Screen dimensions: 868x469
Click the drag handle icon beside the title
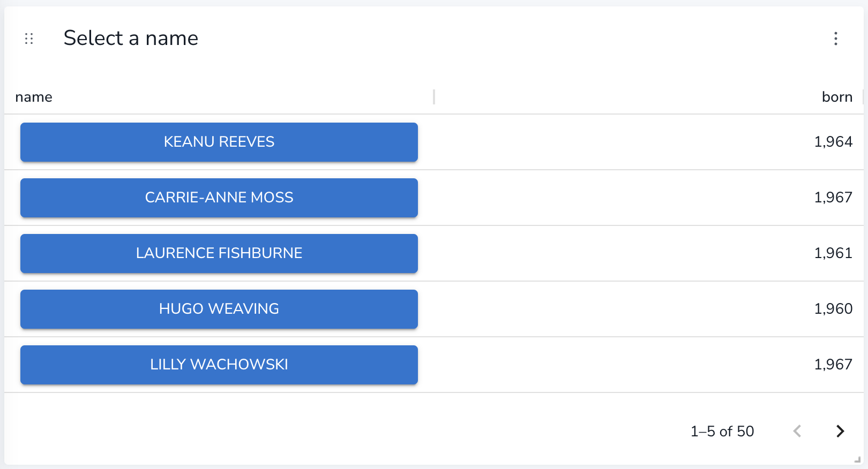coord(29,39)
